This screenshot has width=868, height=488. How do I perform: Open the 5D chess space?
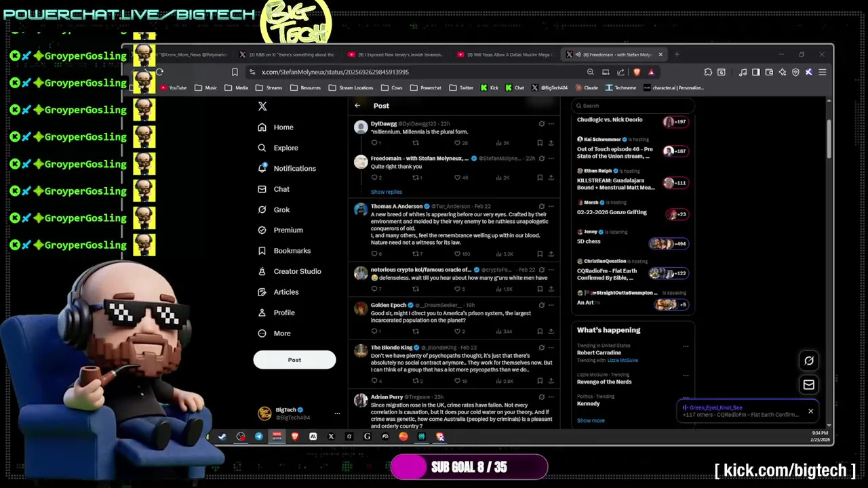(632, 238)
